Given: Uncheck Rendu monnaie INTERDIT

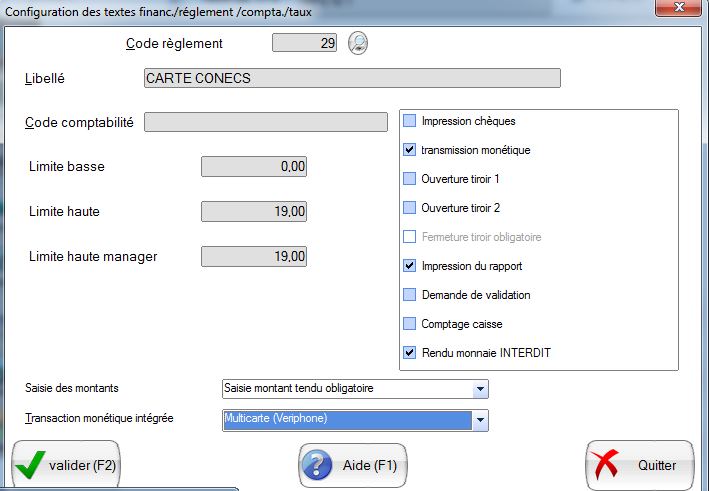Looking at the screenshot, I should [x=409, y=352].
